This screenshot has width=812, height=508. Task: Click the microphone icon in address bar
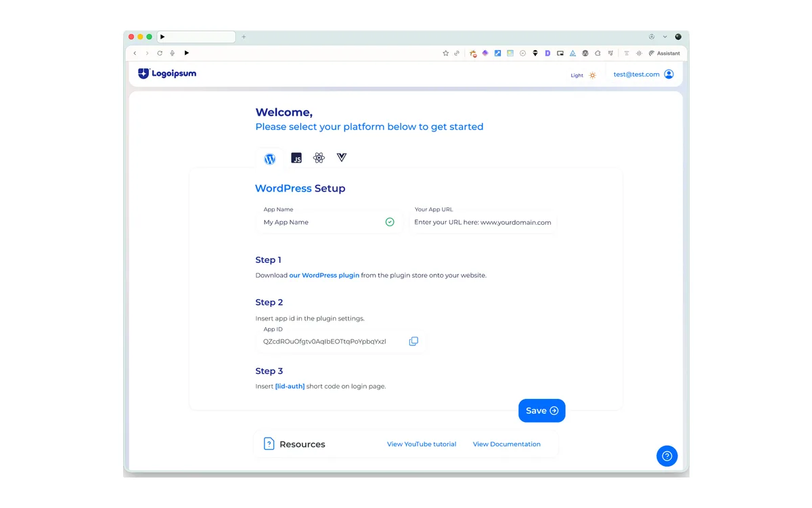173,53
